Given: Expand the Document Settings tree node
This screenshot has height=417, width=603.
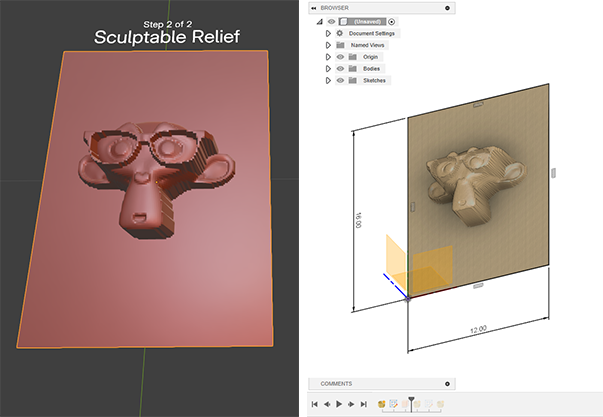Looking at the screenshot, I should 328,33.
